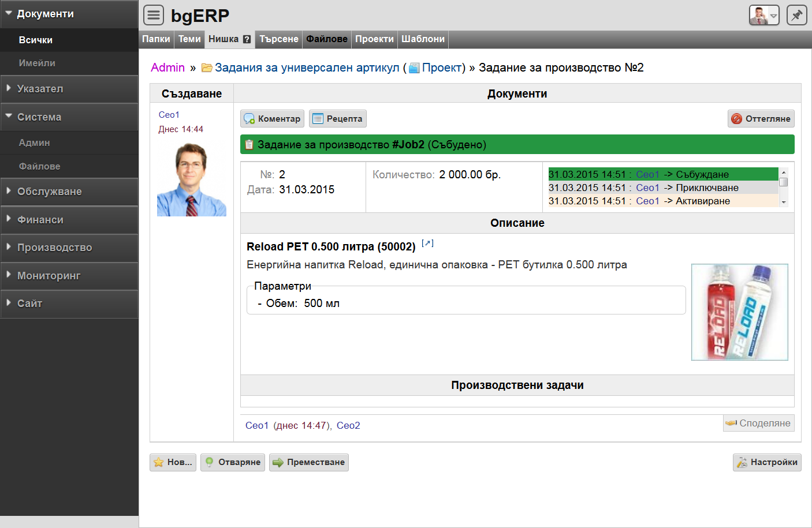This screenshot has width=812, height=528.
Task: Switch to the Търсене tab
Action: point(278,39)
